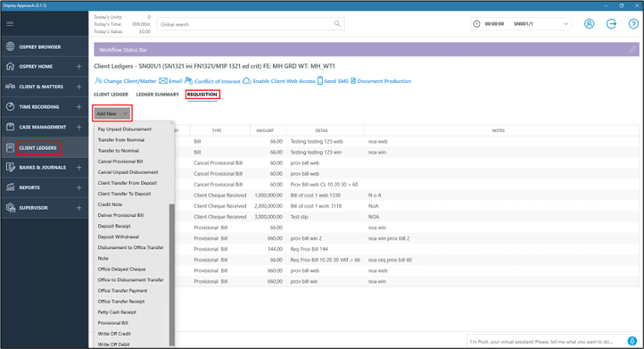Expand the Client & Matters plus

78,87
